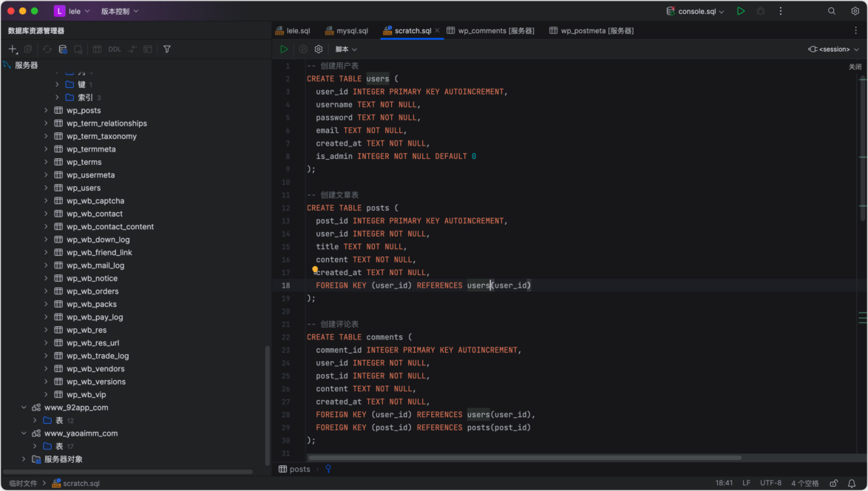Click the disconnect icon in database explorer toolbar
Viewport: 868px width, 491px height.
click(x=78, y=50)
